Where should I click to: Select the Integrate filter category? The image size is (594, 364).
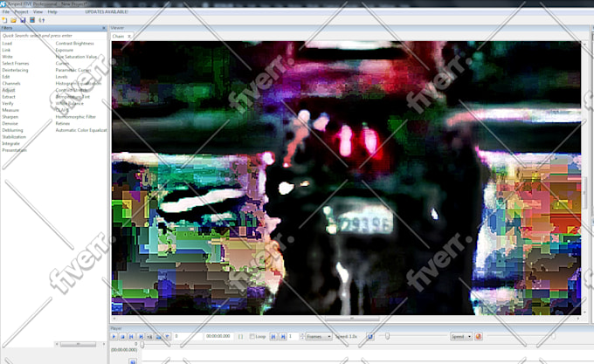point(11,144)
